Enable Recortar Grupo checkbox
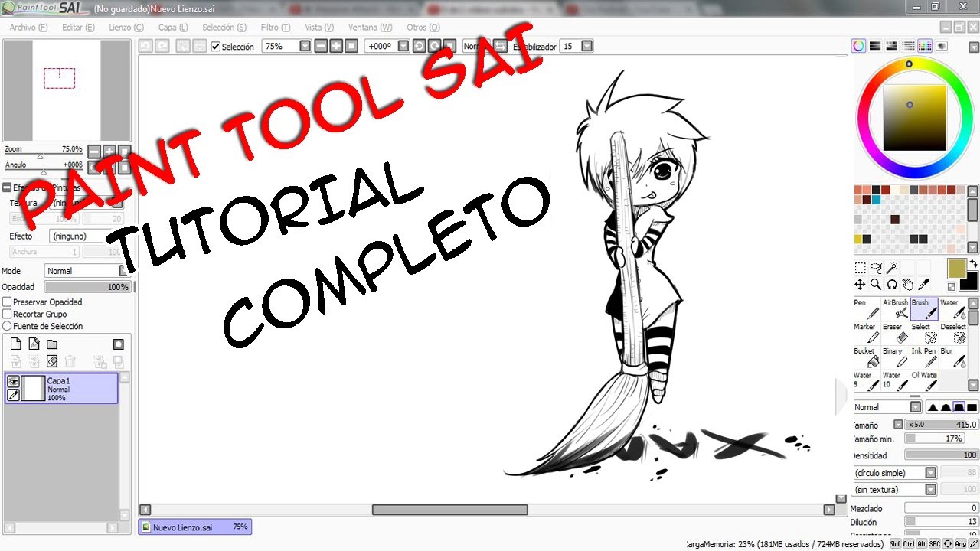 point(7,314)
